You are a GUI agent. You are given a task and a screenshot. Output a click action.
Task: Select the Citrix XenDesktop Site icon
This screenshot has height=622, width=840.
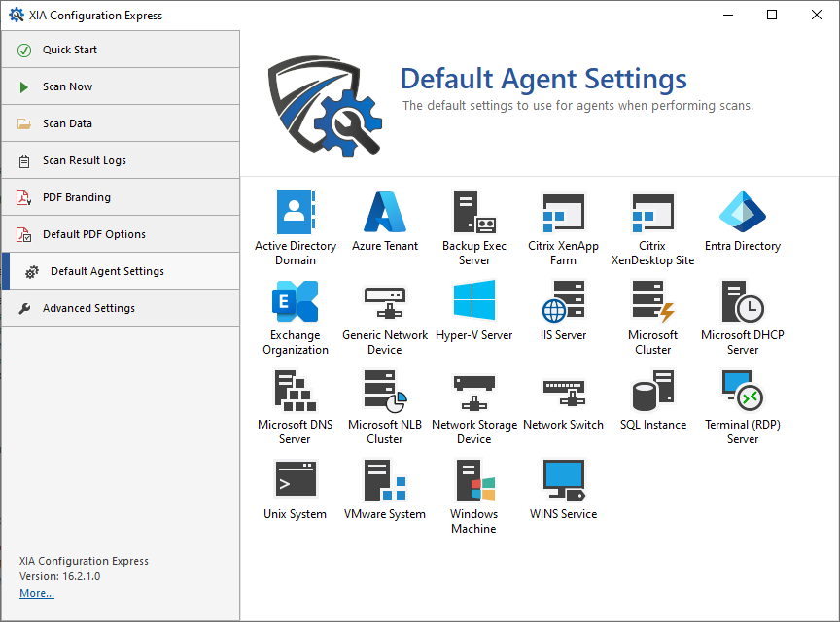click(x=652, y=227)
